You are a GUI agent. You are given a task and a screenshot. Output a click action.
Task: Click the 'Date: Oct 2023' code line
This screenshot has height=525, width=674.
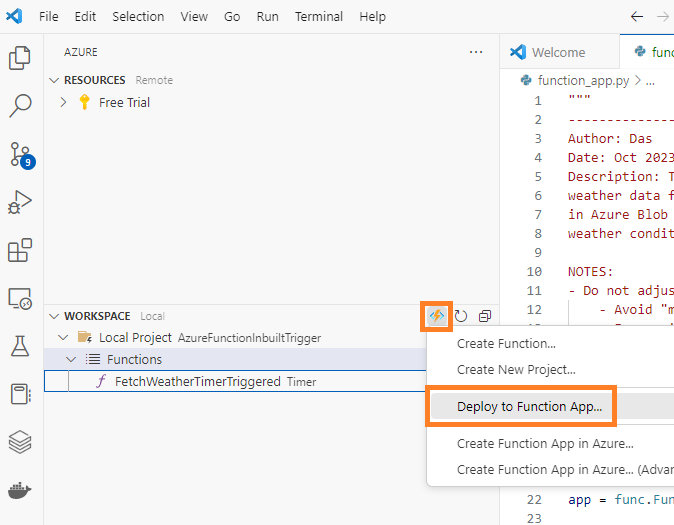pyautogui.click(x=621, y=157)
